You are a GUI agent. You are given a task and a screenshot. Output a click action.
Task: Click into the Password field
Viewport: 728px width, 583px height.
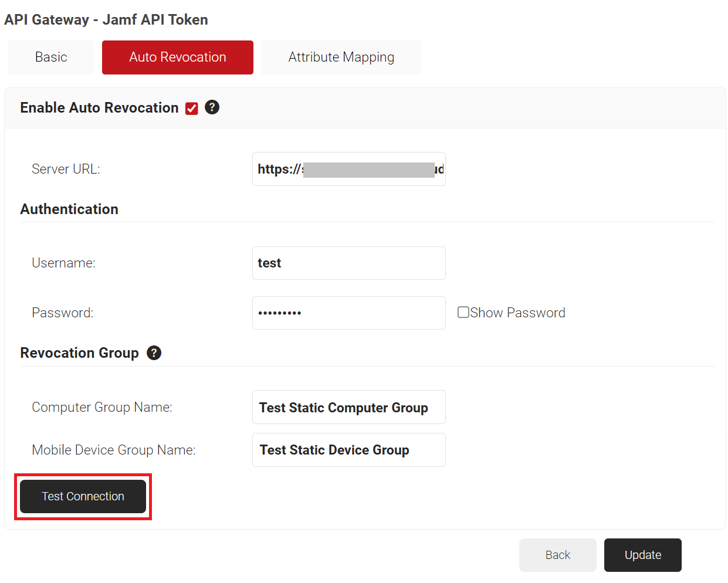point(349,313)
